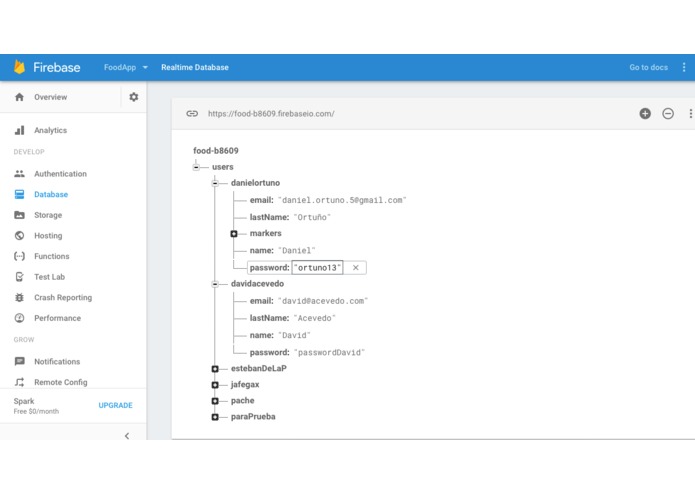Open the Go to docs link
Image resolution: width=695 pixels, height=494 pixels.
(x=648, y=67)
